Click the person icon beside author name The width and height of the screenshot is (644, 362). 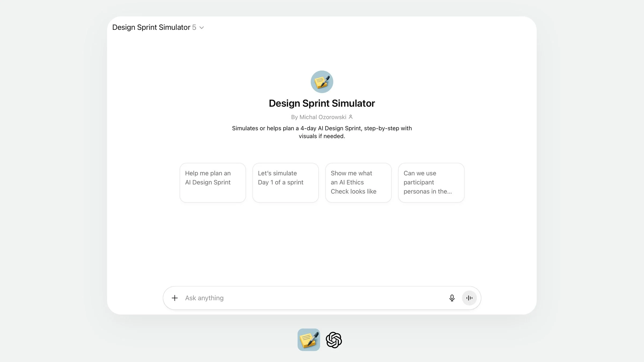point(350,117)
